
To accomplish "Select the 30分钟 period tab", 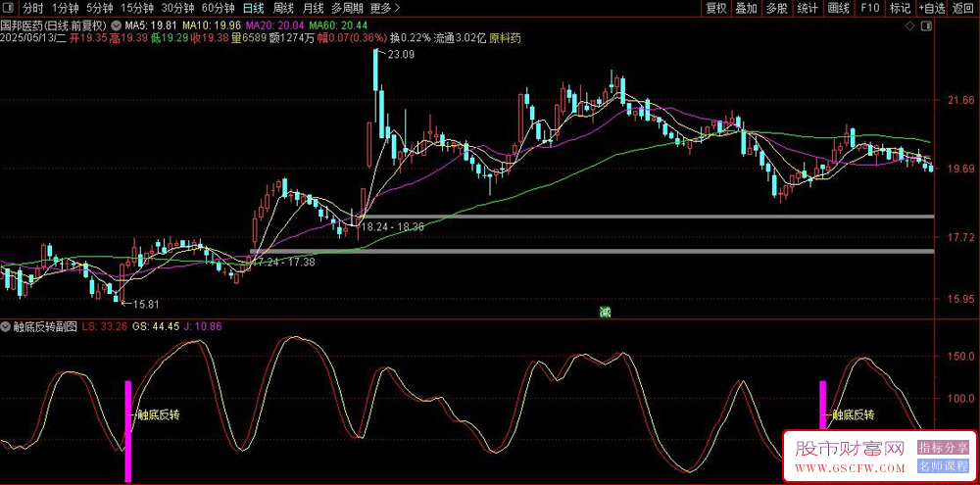I will point(177,8).
